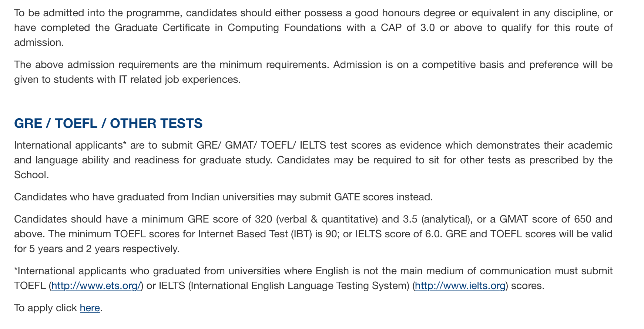Click the 'International applicants* are to submit' paragraph
This screenshot has height=329, width=644.
coord(313,160)
